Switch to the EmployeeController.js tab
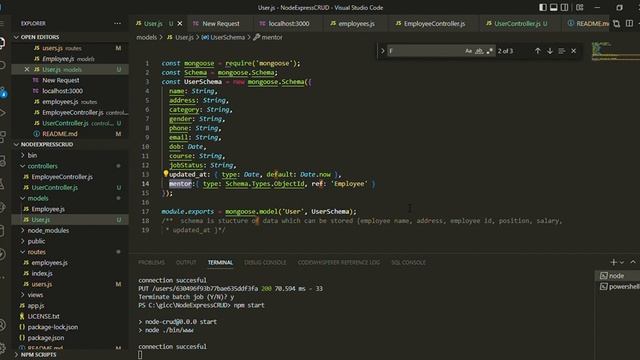The image size is (640, 360). tap(434, 24)
